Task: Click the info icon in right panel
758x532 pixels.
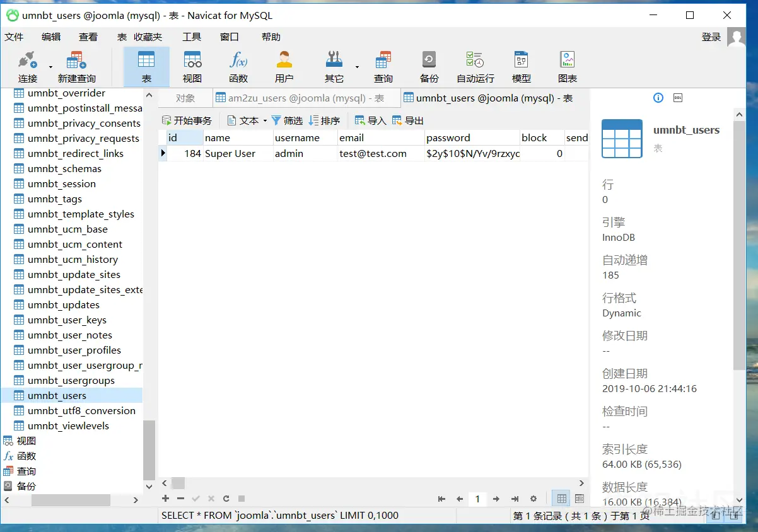Action: pos(658,98)
